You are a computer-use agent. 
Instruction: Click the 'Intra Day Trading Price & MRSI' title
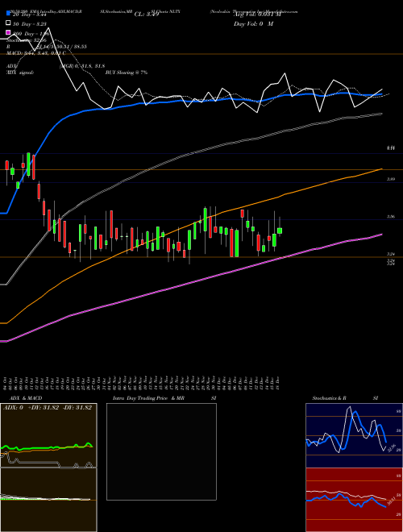(x=164, y=398)
